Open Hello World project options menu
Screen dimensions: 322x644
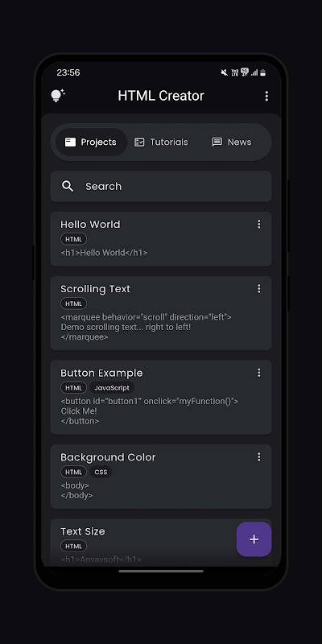[x=258, y=225]
